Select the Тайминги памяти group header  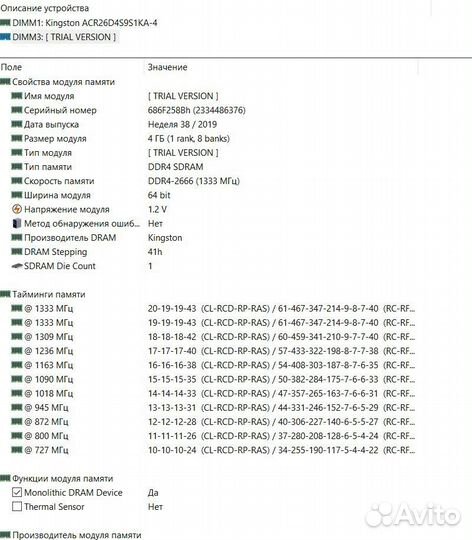point(49,294)
